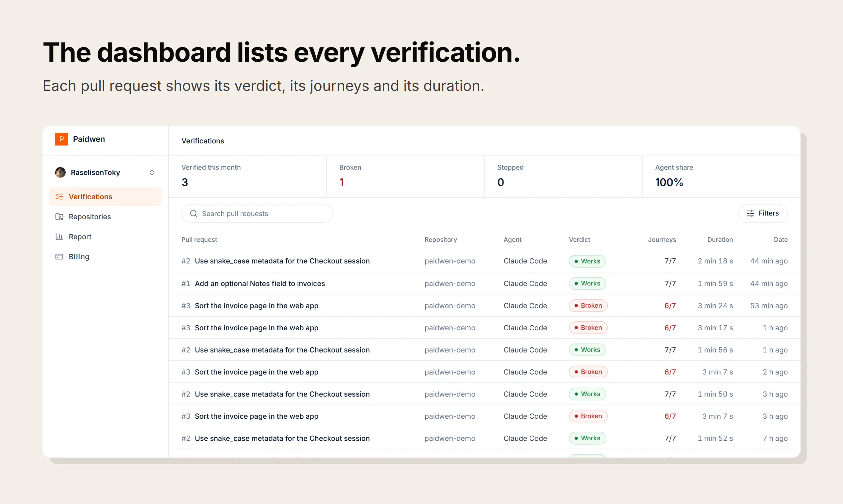Sort by the Verdict column header

579,240
